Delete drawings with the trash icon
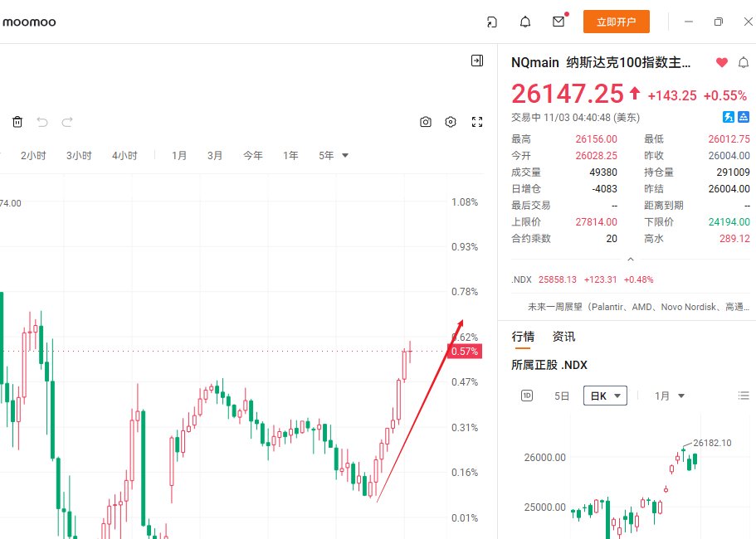Image resolution: width=756 pixels, height=539 pixels. click(x=17, y=122)
